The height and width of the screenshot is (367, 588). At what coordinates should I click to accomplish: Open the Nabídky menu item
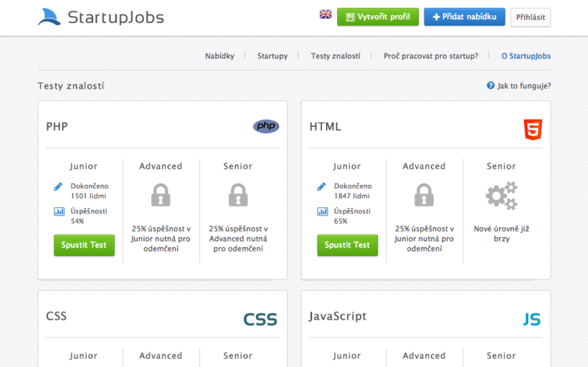pyautogui.click(x=219, y=56)
